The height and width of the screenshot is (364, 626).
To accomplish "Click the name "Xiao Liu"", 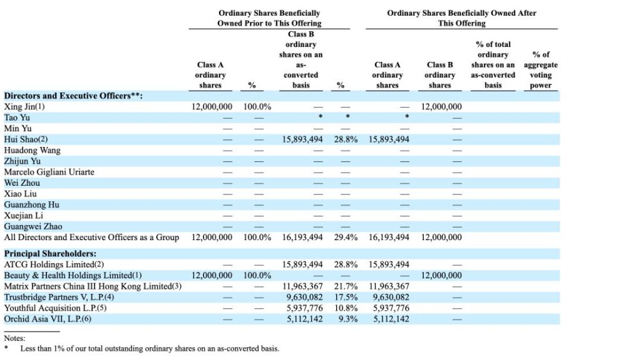I will pyautogui.click(x=21, y=194).
